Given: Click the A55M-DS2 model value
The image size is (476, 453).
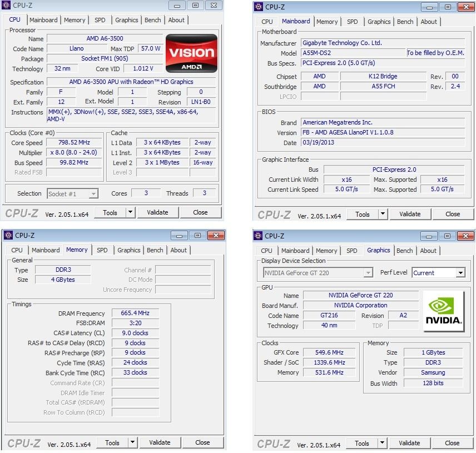Looking at the screenshot, I should (x=353, y=53).
